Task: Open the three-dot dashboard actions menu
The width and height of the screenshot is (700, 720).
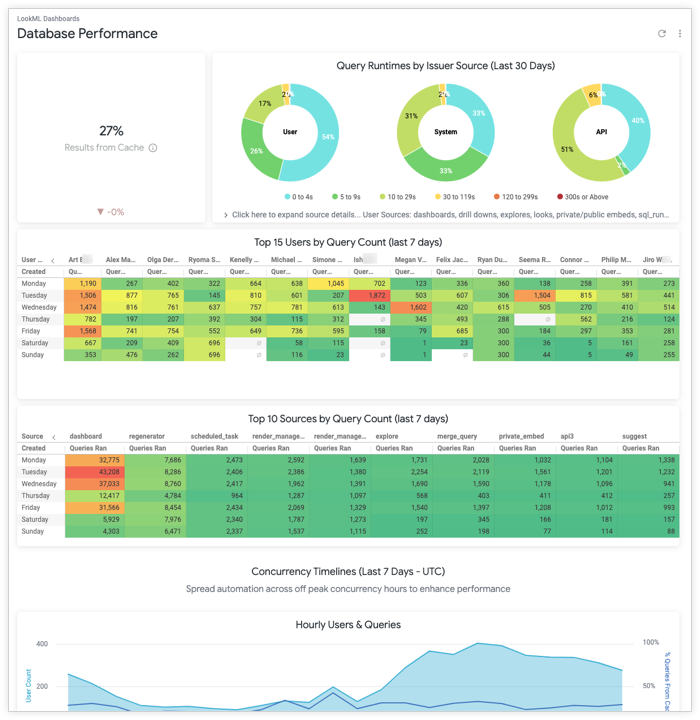Action: [680, 34]
